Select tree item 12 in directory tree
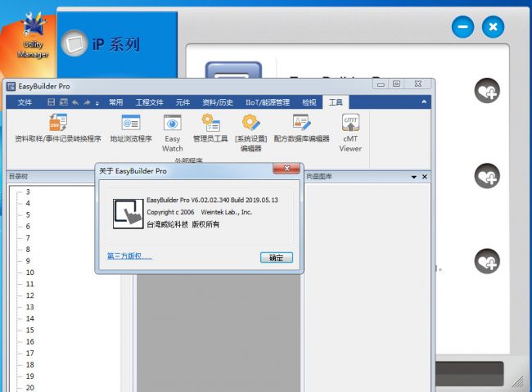 29,295
